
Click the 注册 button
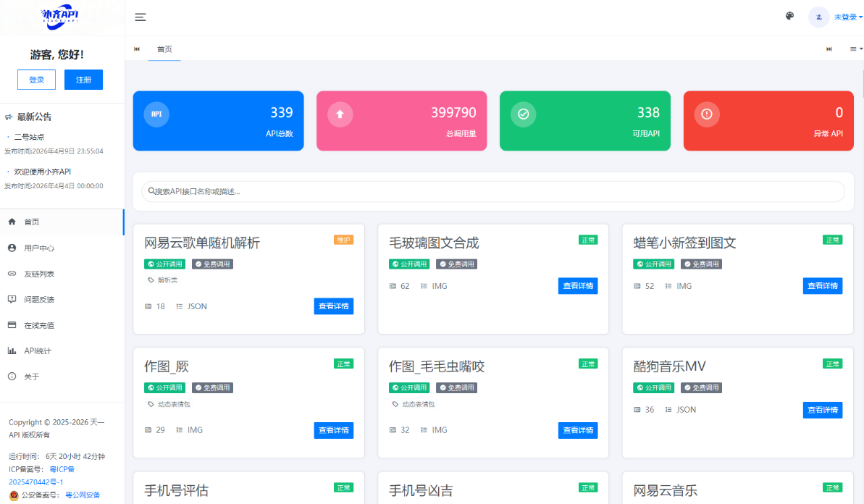(84, 80)
